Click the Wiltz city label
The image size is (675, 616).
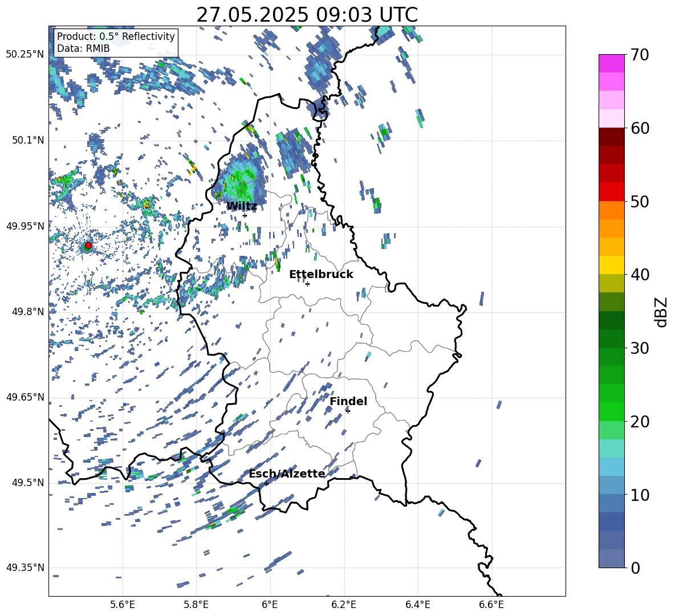coord(242,206)
